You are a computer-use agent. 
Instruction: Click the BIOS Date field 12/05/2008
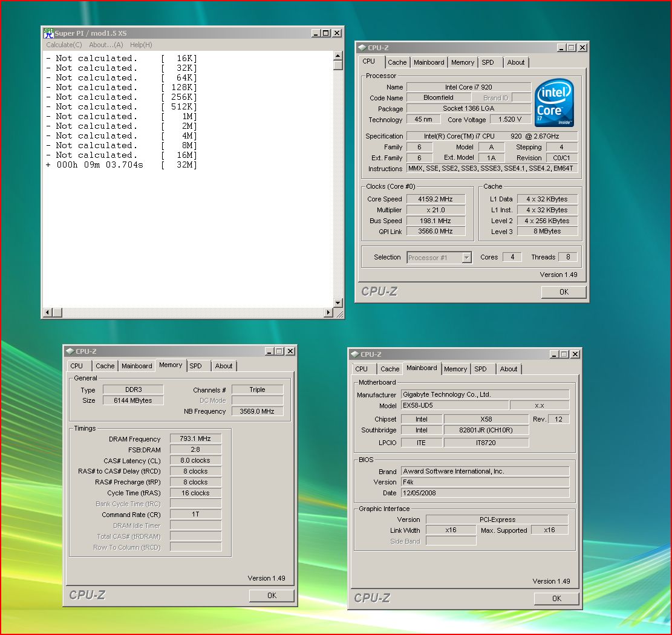[485, 493]
